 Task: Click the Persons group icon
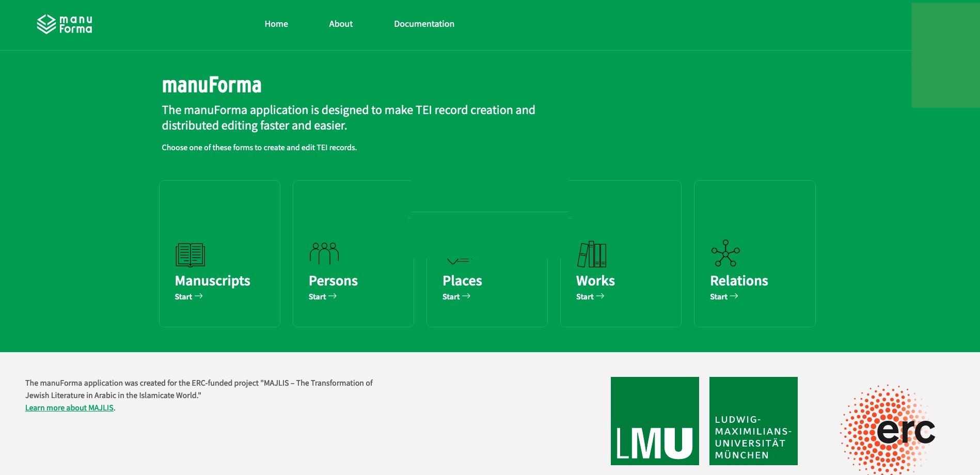point(324,254)
